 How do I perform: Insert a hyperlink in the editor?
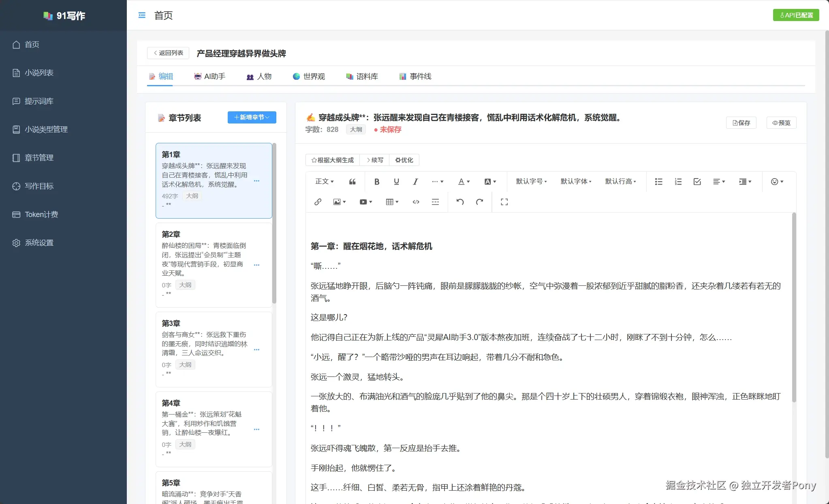coord(318,202)
